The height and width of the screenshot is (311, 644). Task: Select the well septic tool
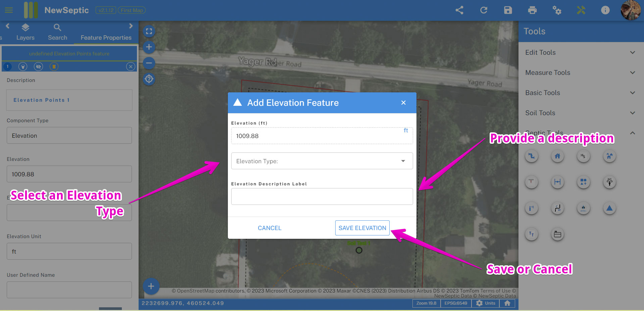click(x=584, y=208)
